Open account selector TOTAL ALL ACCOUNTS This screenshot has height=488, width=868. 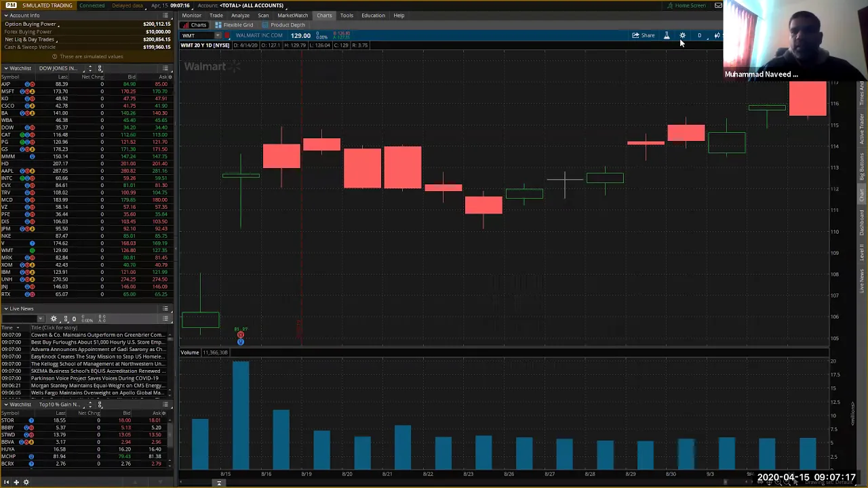pyautogui.click(x=252, y=5)
